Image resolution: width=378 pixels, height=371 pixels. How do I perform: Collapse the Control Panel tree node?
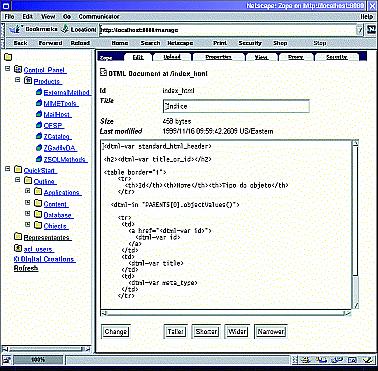click(x=8, y=68)
